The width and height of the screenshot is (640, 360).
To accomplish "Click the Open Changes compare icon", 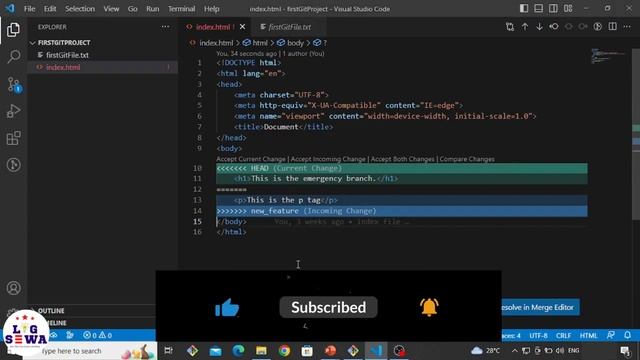I will tap(510, 27).
